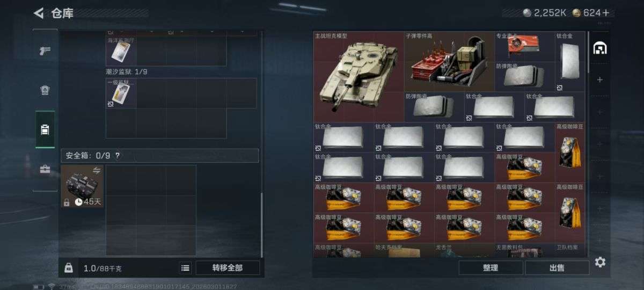The height and width of the screenshot is (290, 644).
Task: Add a new storage page with the plus icon
Action: [x=599, y=80]
